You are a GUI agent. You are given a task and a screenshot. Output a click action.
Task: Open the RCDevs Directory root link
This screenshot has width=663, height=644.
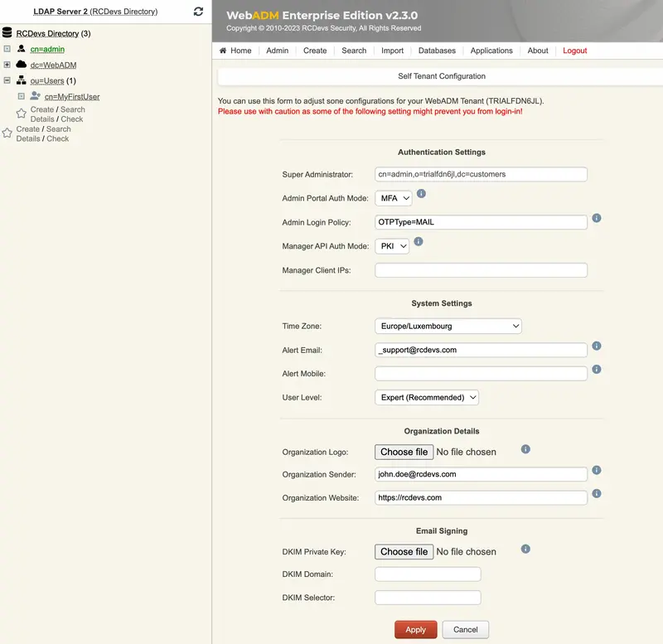(x=47, y=33)
